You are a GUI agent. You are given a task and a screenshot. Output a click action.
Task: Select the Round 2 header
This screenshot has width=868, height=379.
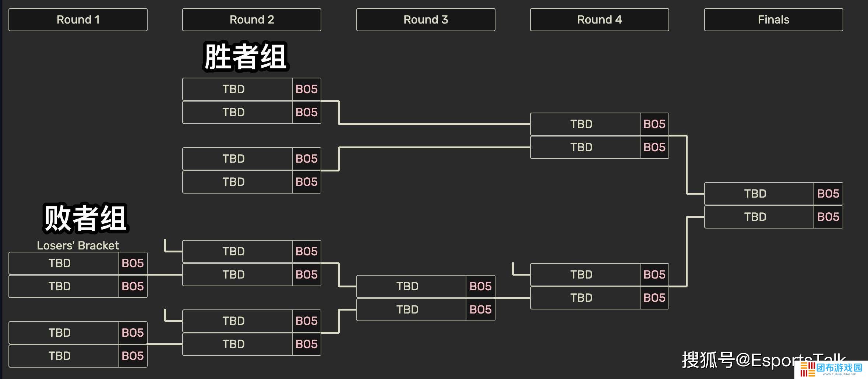[x=252, y=20]
